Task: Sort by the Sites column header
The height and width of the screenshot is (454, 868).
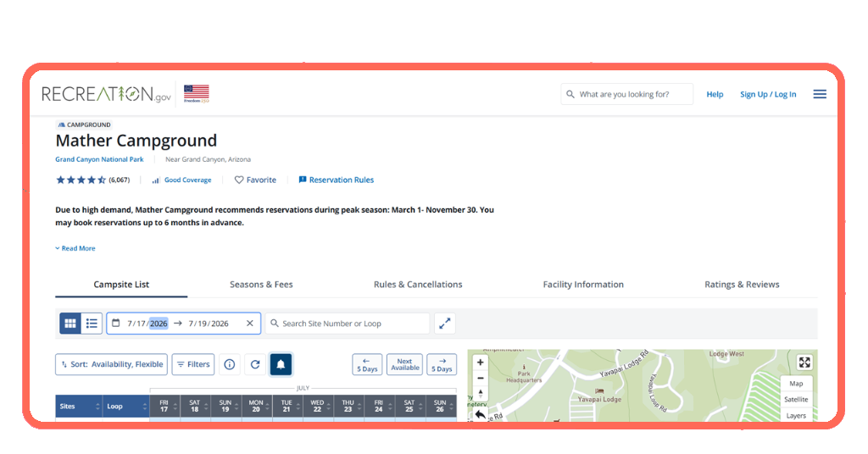Action: [x=79, y=407]
